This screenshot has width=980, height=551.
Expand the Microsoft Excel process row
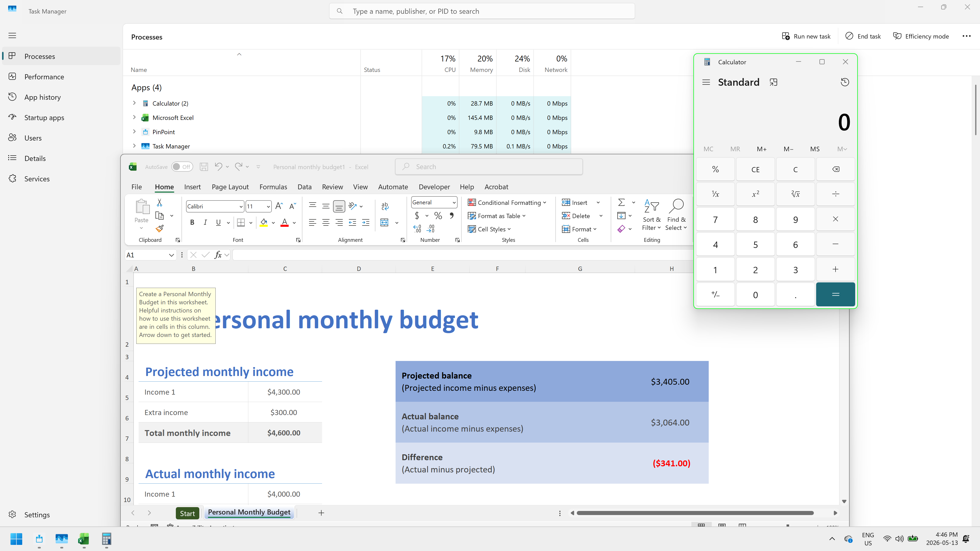(134, 118)
